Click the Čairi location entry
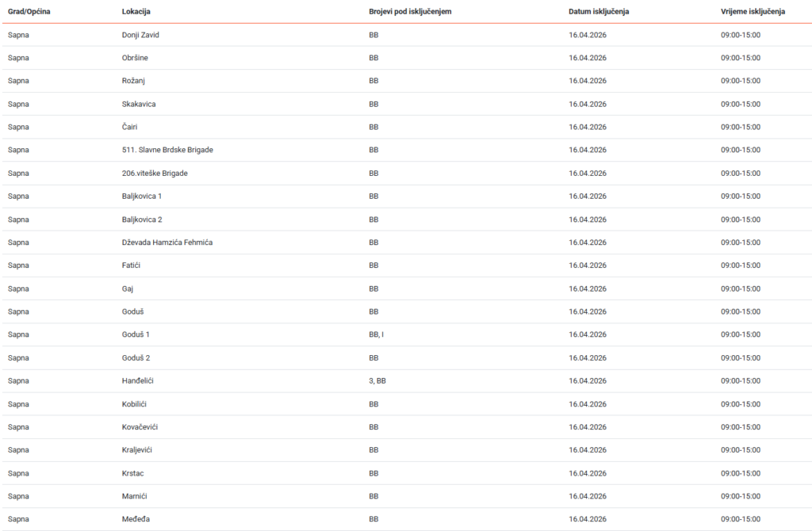 131,127
